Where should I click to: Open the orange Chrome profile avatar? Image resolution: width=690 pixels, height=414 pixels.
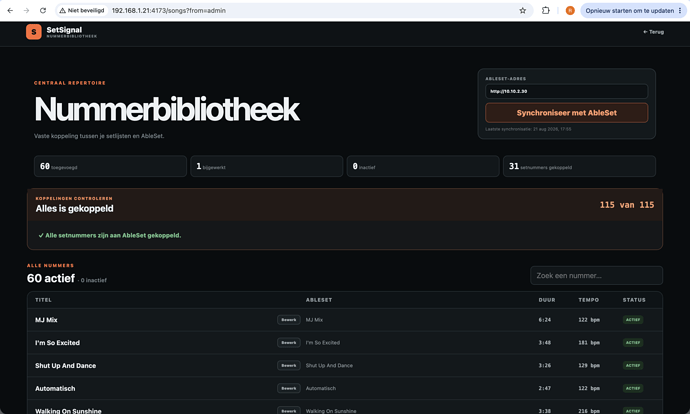(x=570, y=11)
